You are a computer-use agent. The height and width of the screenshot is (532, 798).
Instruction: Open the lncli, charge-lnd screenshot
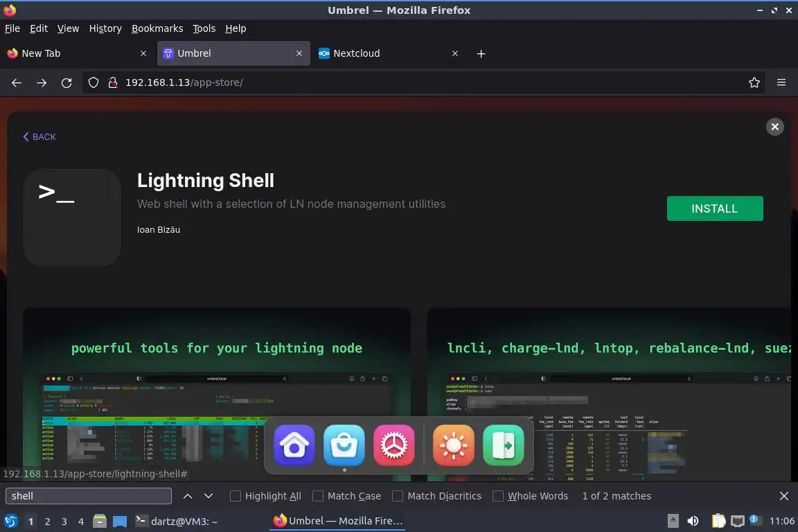[x=609, y=395]
